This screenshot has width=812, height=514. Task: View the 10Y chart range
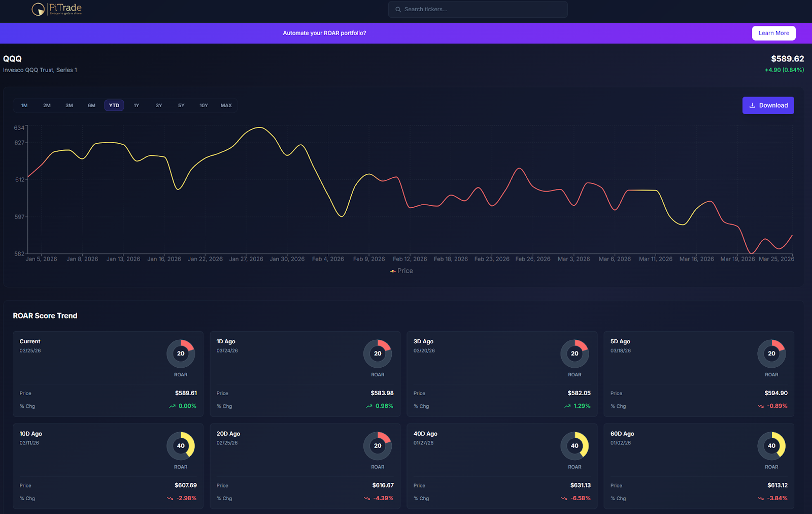point(204,106)
